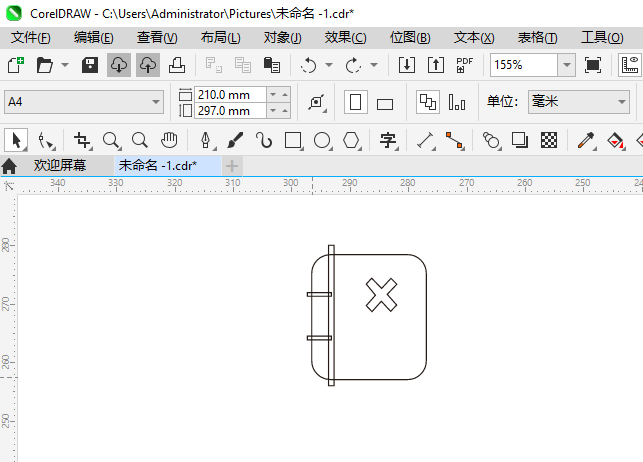
Task: Click the page dimension options icon
Action: pyautogui.click(x=317, y=102)
